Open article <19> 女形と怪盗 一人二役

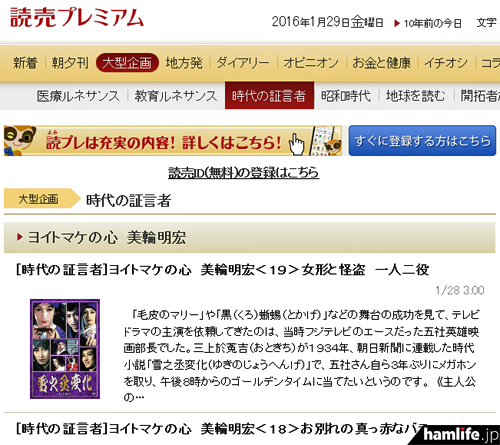[223, 270]
